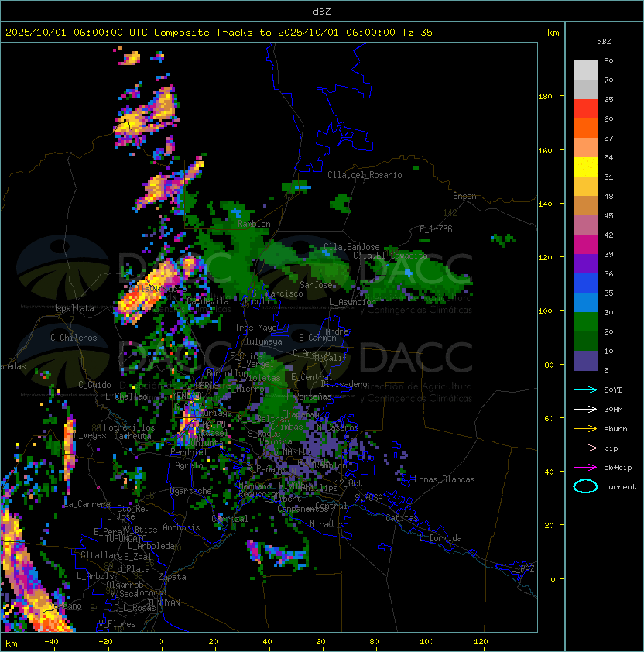
Task: Click the 'TUNUYAN' label
Action: point(164,602)
